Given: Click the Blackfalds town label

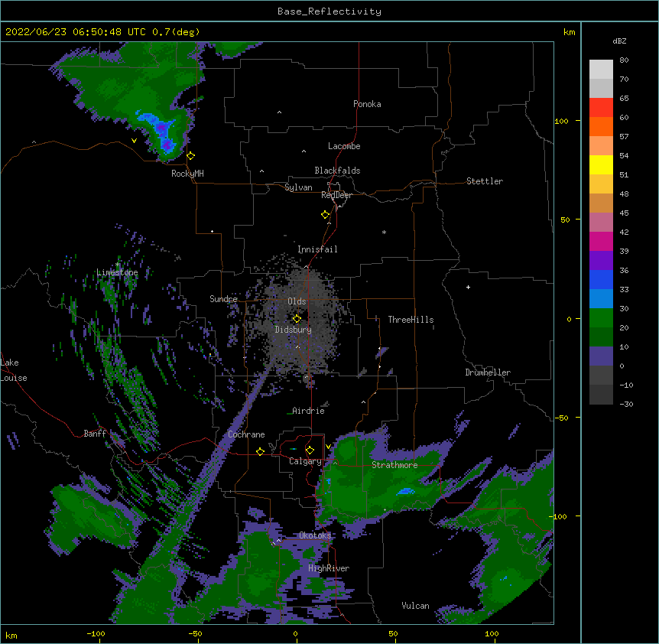Looking at the screenshot, I should point(337,171).
